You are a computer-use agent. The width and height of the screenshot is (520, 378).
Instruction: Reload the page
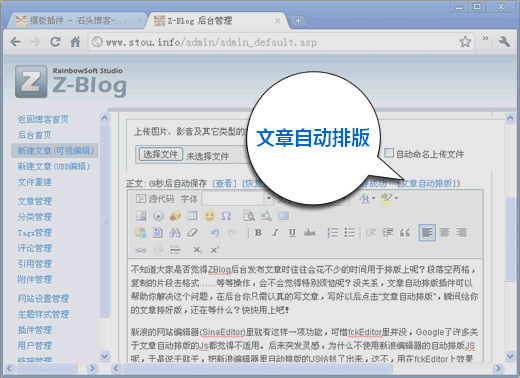[x=55, y=42]
